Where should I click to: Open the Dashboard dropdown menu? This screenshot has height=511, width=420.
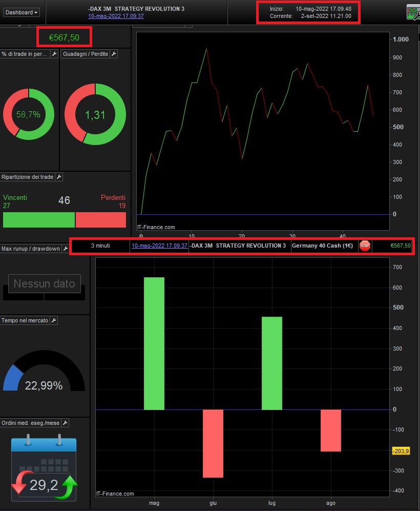click(21, 12)
